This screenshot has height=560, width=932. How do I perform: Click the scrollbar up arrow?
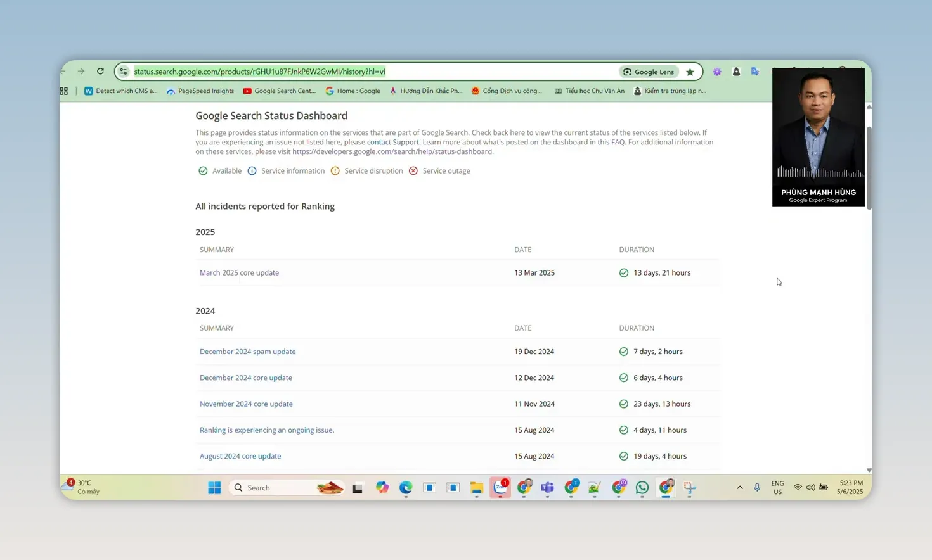(x=869, y=106)
